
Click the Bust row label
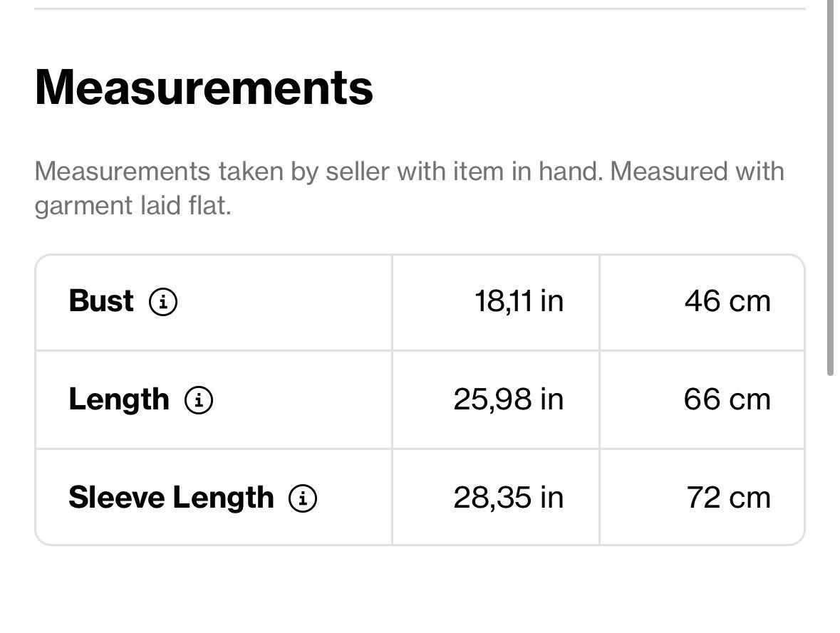pos(100,301)
